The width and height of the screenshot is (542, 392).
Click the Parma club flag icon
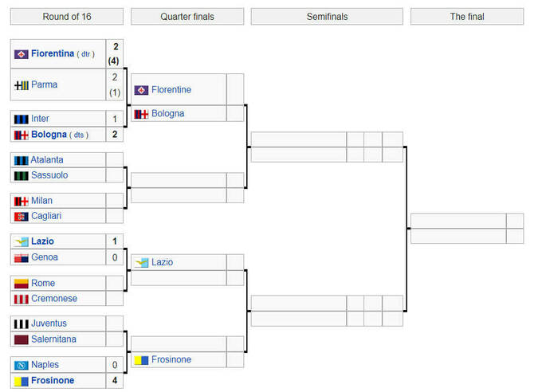tap(22, 84)
